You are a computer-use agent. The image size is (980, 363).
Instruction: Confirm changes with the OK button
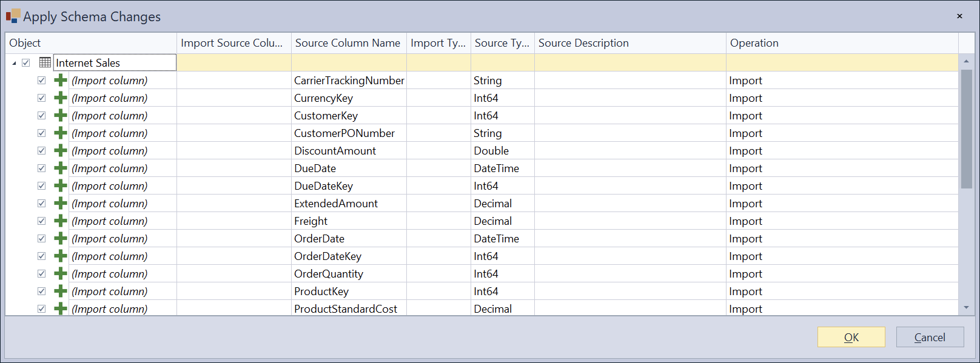point(851,337)
